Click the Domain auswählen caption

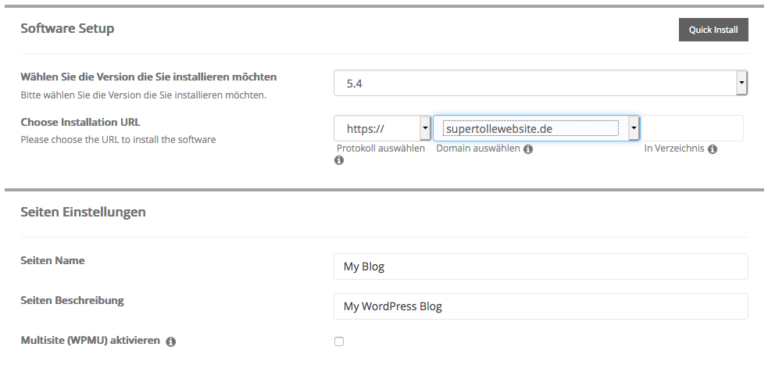point(478,148)
